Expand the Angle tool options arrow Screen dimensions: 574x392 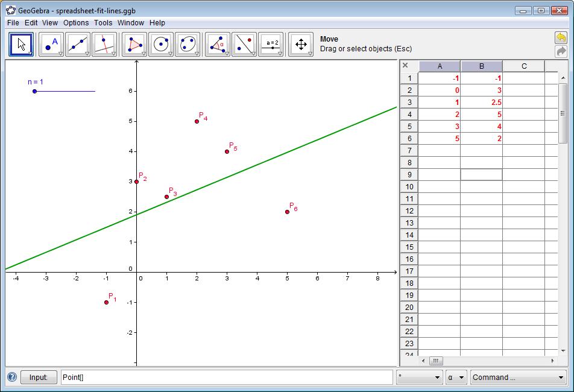227,54
